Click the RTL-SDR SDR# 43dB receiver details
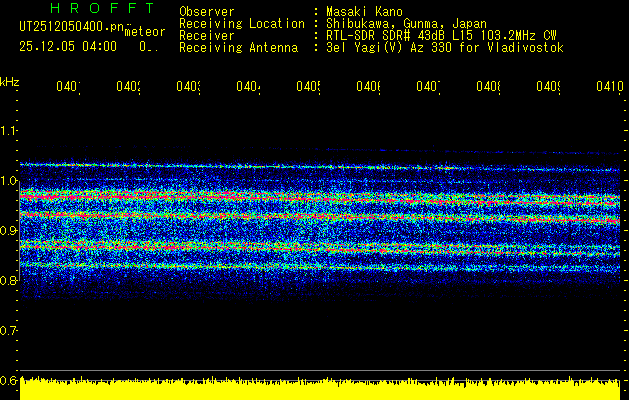This screenshot has height=400, width=629. [441, 35]
